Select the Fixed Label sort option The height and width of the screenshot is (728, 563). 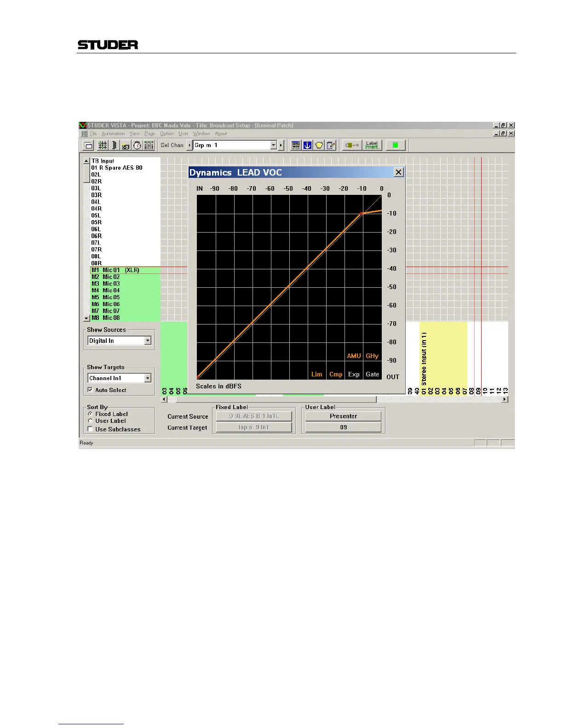91,414
